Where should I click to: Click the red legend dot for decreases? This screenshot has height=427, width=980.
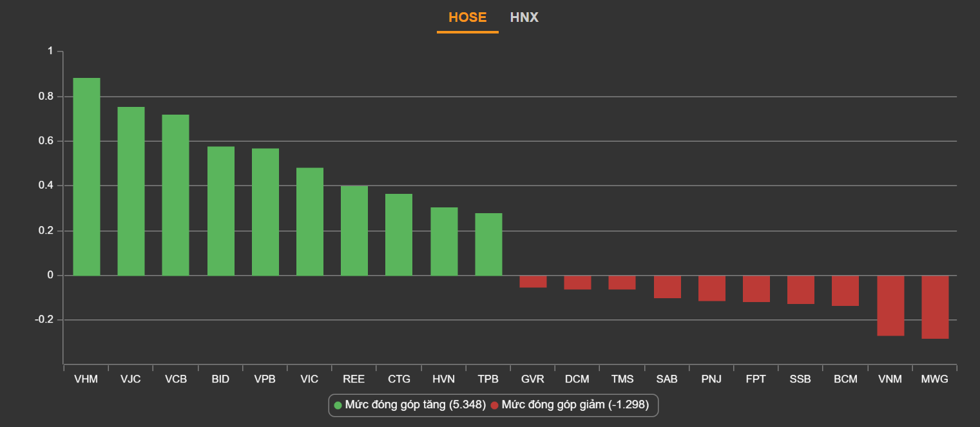[495, 405]
